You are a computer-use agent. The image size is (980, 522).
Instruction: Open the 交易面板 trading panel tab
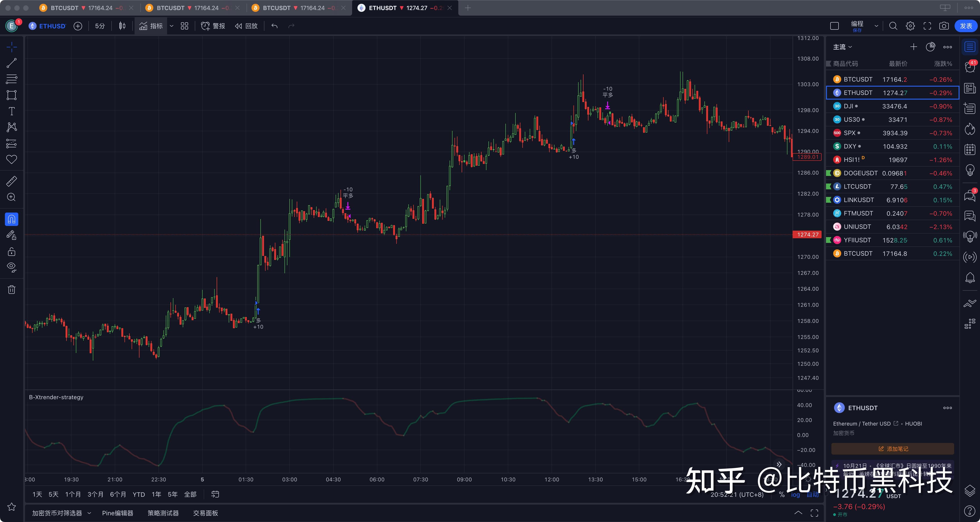[x=206, y=513]
